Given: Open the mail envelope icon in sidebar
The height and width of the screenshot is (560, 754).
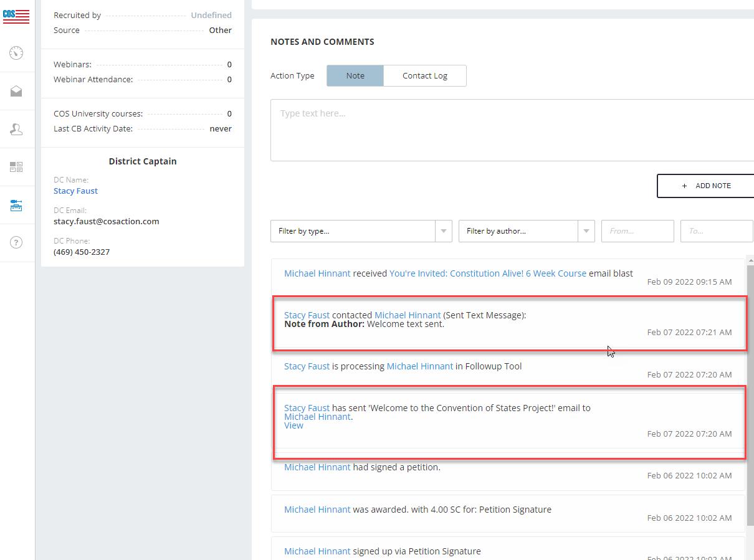Looking at the screenshot, I should click(x=16, y=92).
